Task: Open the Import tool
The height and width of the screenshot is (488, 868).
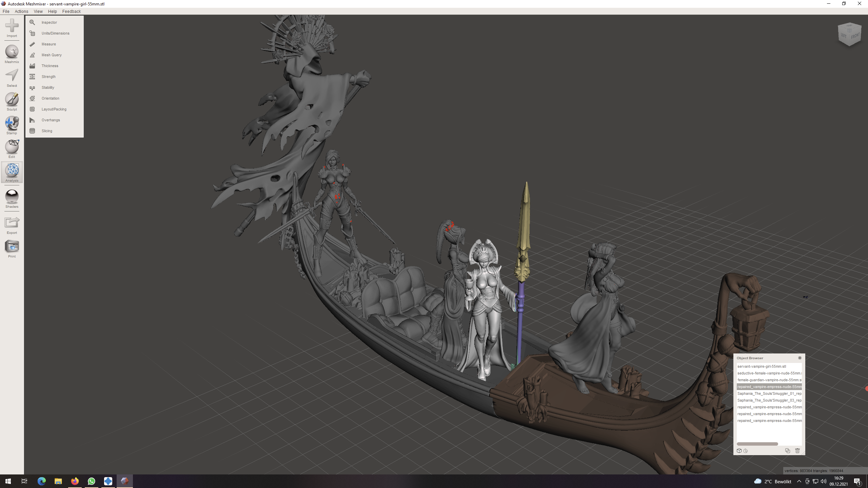Action: 12,27
